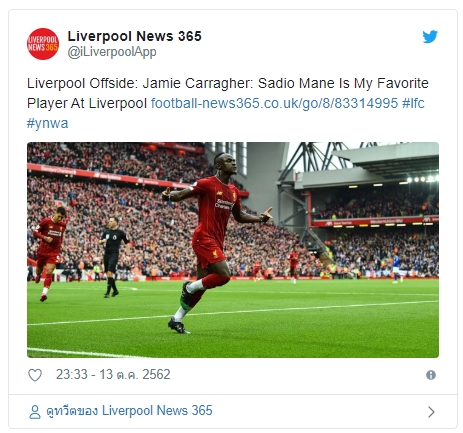This screenshot has height=433, width=463.
Task: Click the Twitter bird logo
Action: (x=430, y=37)
